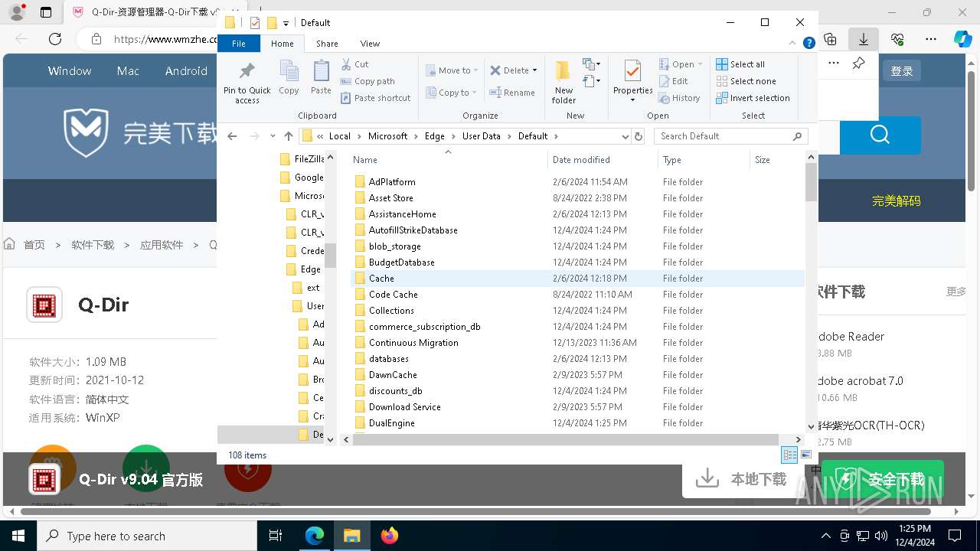This screenshot has height=551, width=980.
Task: Click the Windows Start button
Action: pos(18,536)
